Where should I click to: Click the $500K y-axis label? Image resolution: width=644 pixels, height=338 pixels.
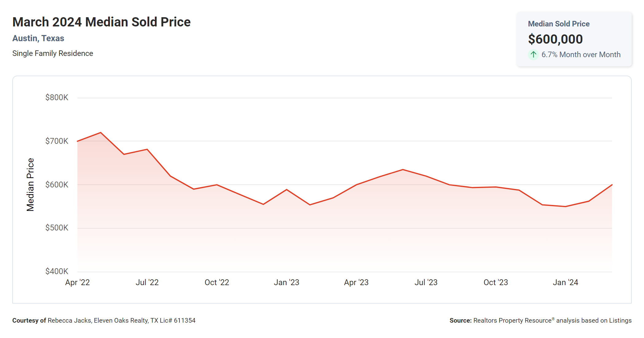(x=57, y=228)
